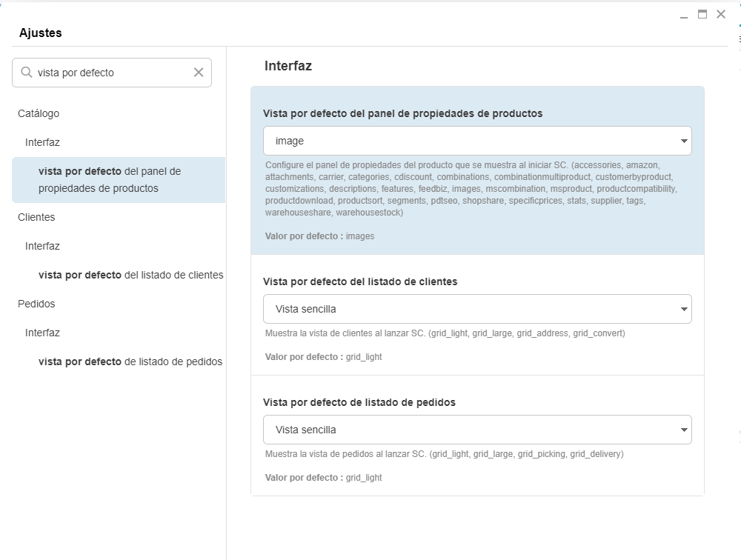Select the Clientes category in the sidebar

[x=36, y=217]
